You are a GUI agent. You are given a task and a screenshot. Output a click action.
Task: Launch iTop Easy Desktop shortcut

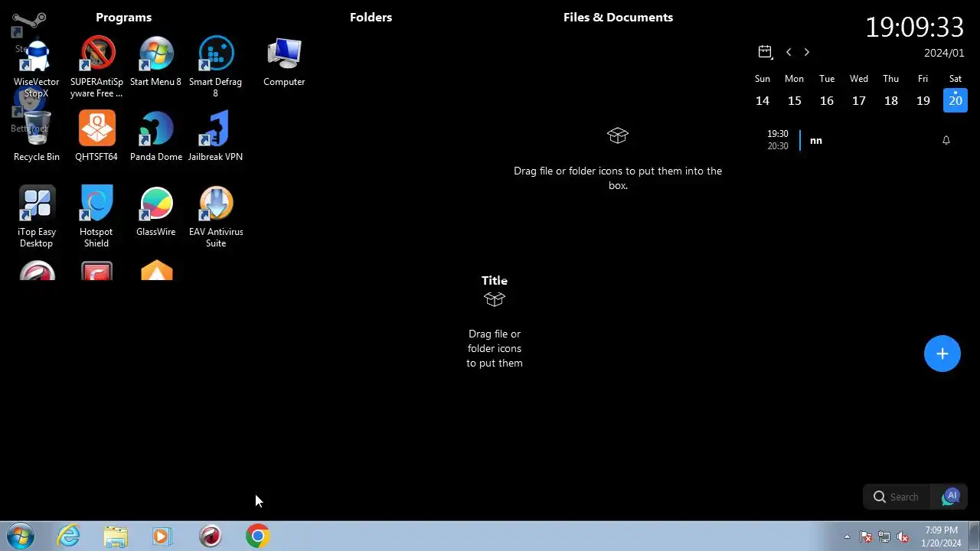pyautogui.click(x=36, y=217)
